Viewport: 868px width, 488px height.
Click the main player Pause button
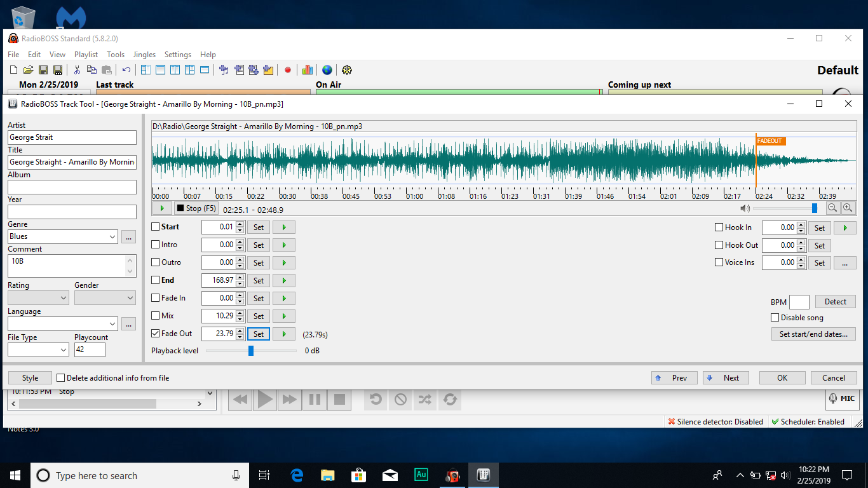[x=315, y=399]
